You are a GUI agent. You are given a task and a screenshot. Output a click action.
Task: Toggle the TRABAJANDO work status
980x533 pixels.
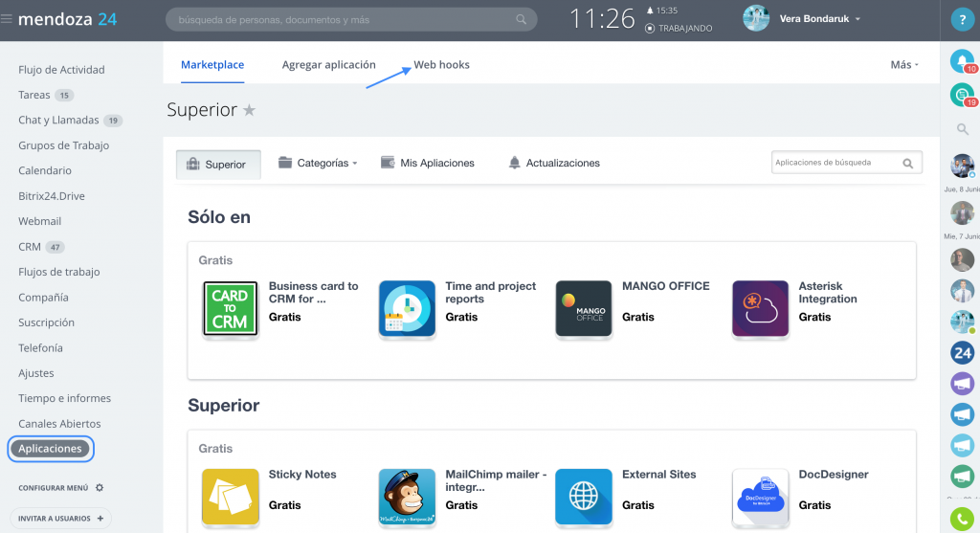pyautogui.click(x=679, y=28)
